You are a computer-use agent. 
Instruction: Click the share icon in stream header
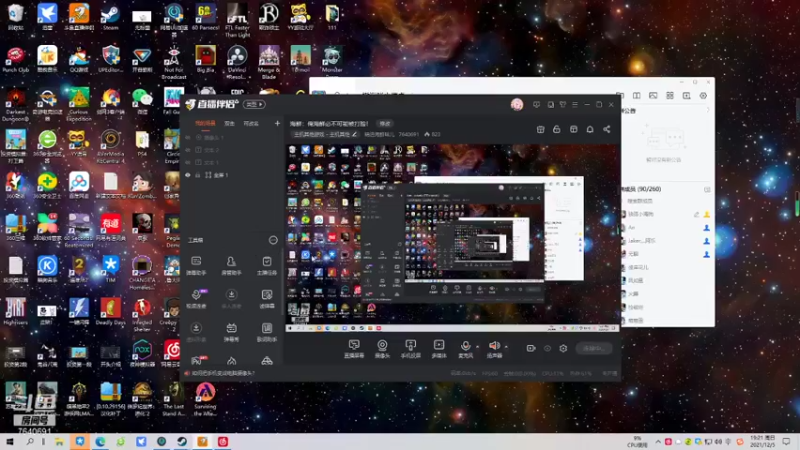[607, 130]
